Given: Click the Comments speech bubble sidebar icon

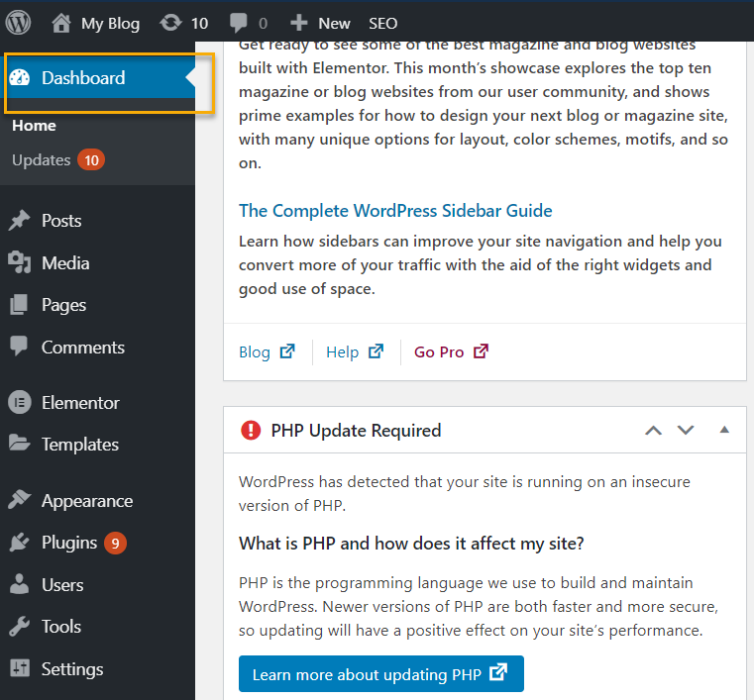Looking at the screenshot, I should [x=19, y=346].
